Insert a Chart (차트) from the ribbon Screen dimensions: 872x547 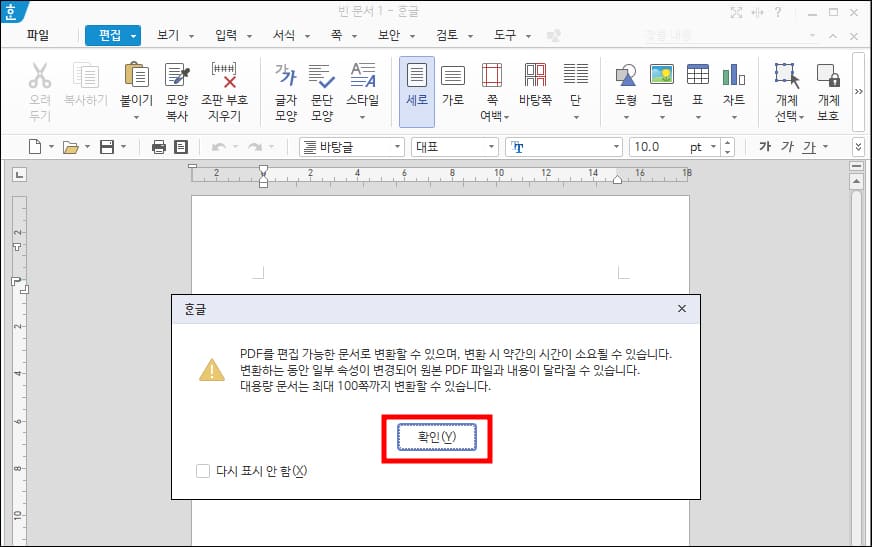tap(734, 74)
